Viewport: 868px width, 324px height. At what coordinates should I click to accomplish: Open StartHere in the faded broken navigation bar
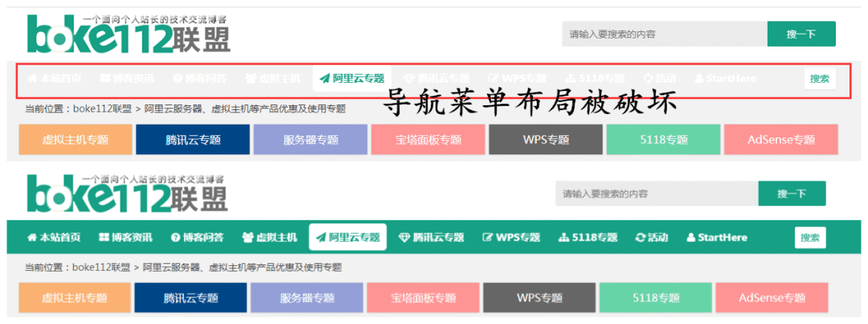pyautogui.click(x=725, y=78)
